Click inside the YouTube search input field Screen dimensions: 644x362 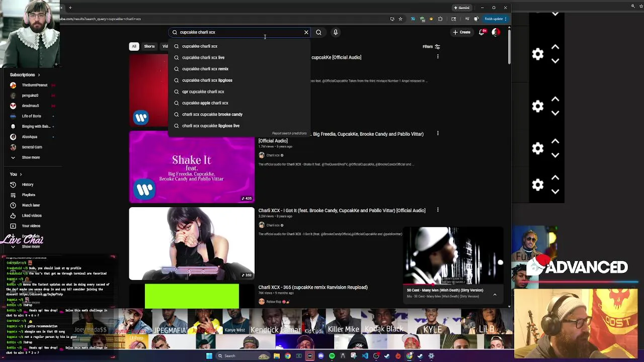(x=240, y=32)
